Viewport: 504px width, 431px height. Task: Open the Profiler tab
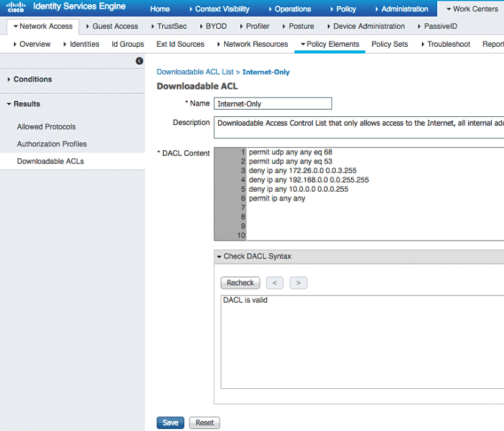point(254,26)
